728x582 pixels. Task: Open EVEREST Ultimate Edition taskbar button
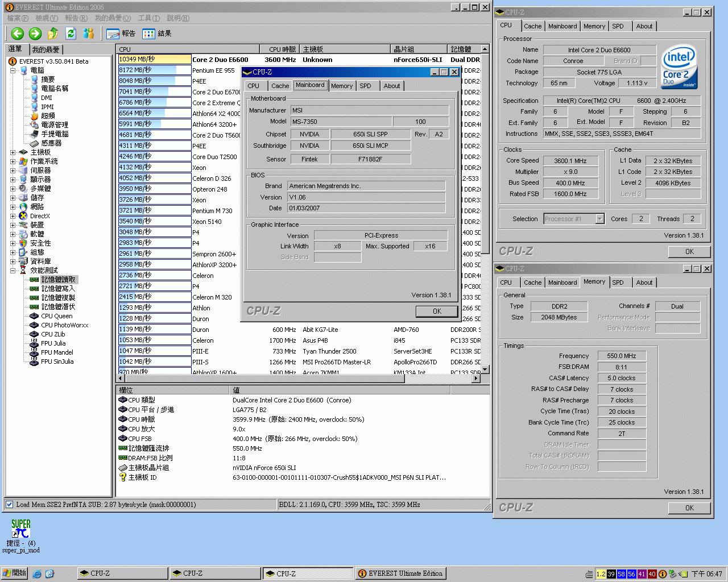click(401, 573)
